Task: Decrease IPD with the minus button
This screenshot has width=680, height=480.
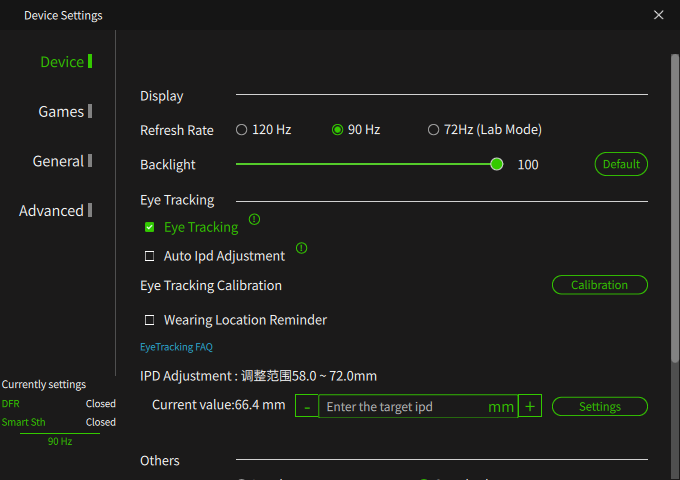Action: point(307,406)
